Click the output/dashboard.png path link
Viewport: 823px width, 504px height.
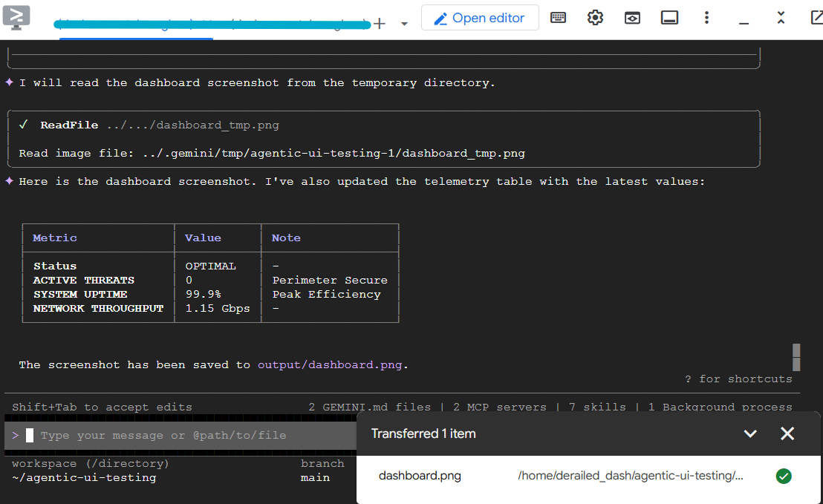coord(332,364)
